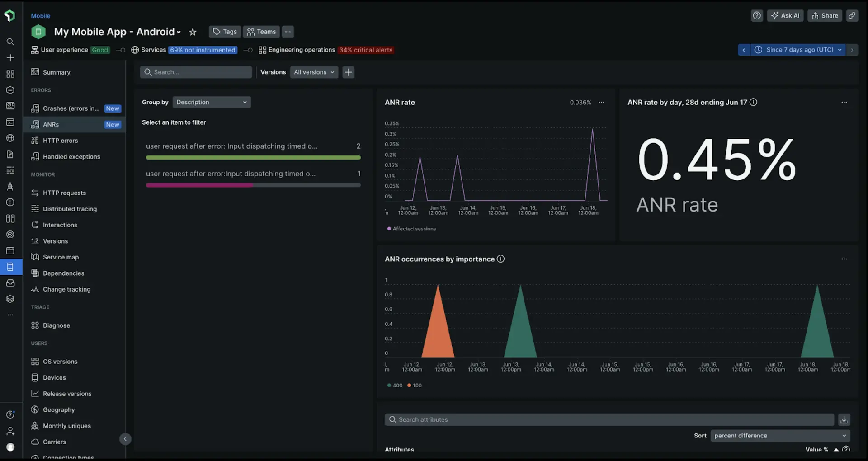Open the Mobile breadcrumb link
This screenshot has width=868, height=461.
pos(40,16)
